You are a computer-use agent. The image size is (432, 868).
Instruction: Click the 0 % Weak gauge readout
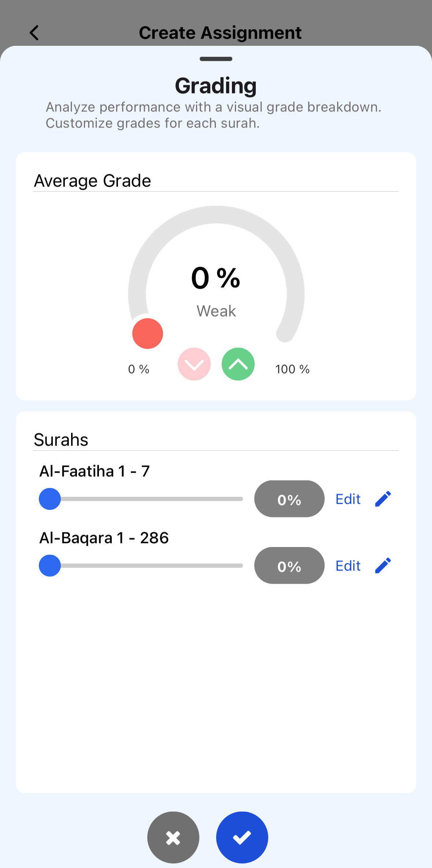click(216, 289)
